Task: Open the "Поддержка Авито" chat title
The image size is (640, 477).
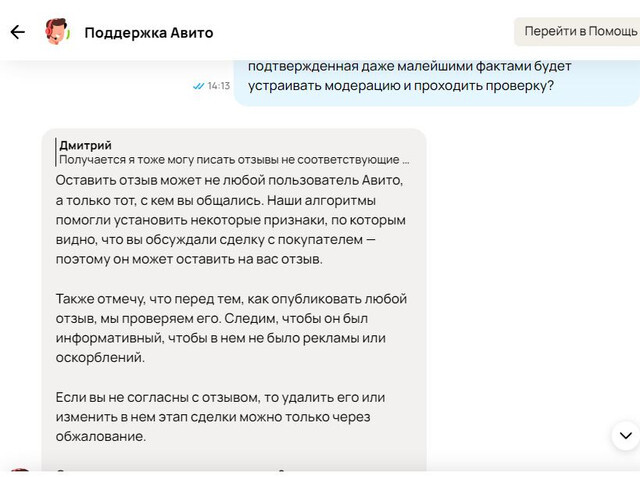Action: 148,32
